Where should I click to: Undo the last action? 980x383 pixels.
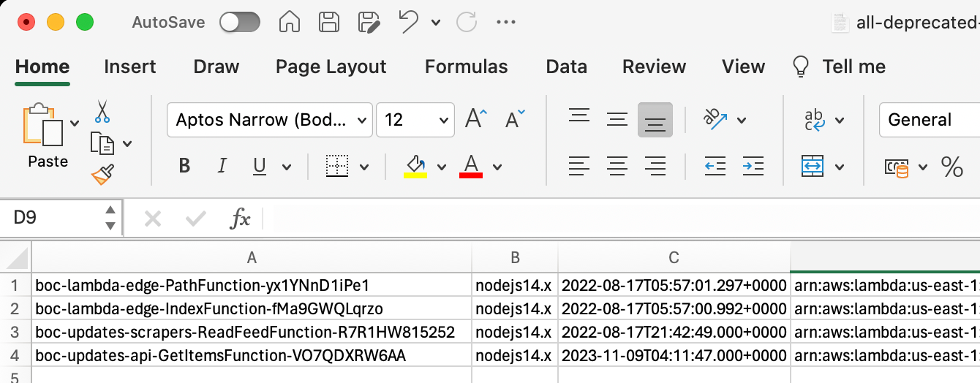410,21
